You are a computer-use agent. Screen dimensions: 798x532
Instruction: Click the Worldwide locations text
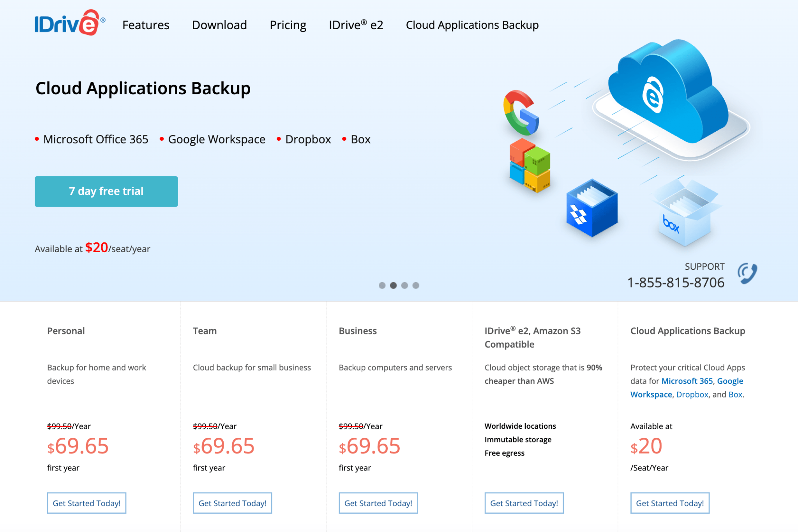(520, 426)
